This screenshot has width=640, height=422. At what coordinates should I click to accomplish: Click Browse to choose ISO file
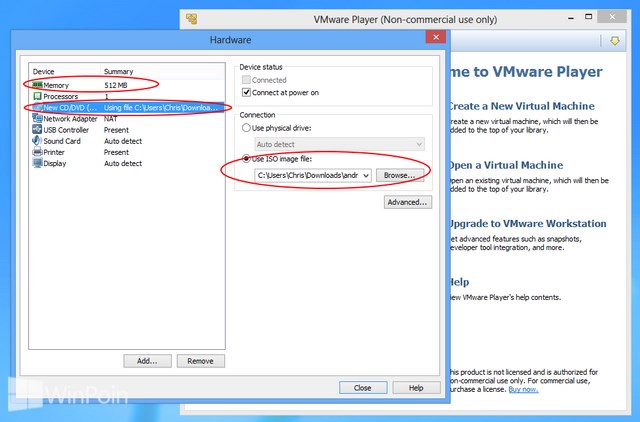(400, 175)
